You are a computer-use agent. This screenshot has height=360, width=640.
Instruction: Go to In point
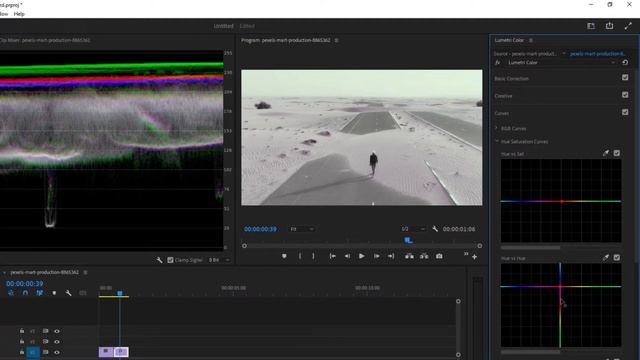click(x=332, y=256)
